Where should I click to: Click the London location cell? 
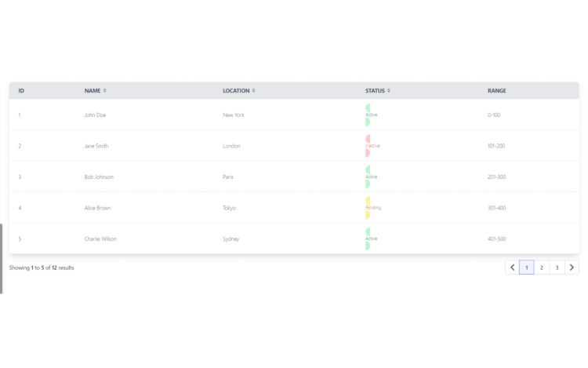coord(231,146)
